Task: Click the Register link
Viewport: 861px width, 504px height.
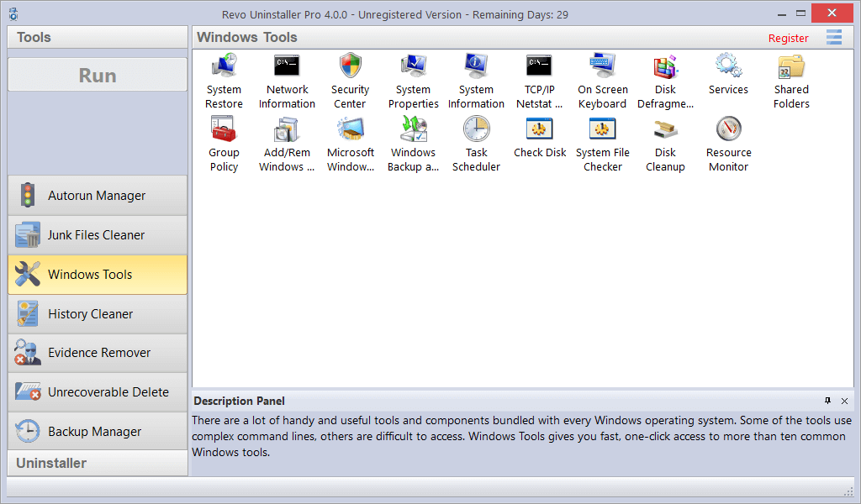Action: [x=788, y=38]
